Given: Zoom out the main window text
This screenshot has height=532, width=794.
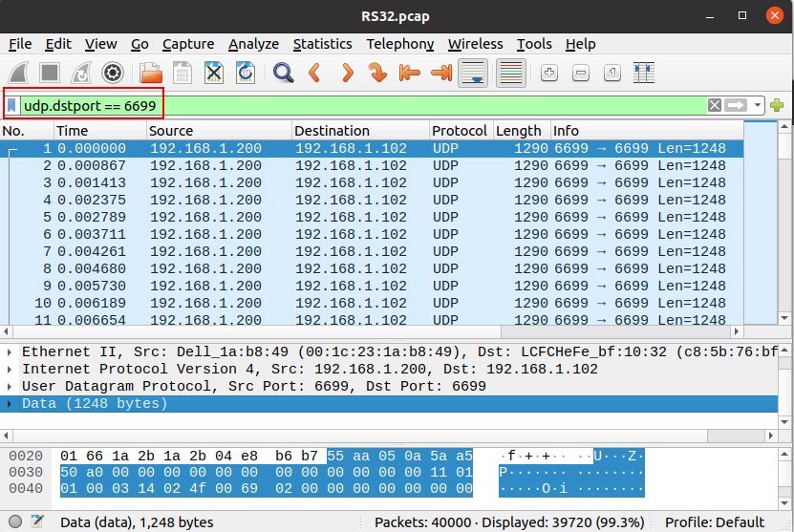Looking at the screenshot, I should (581, 73).
